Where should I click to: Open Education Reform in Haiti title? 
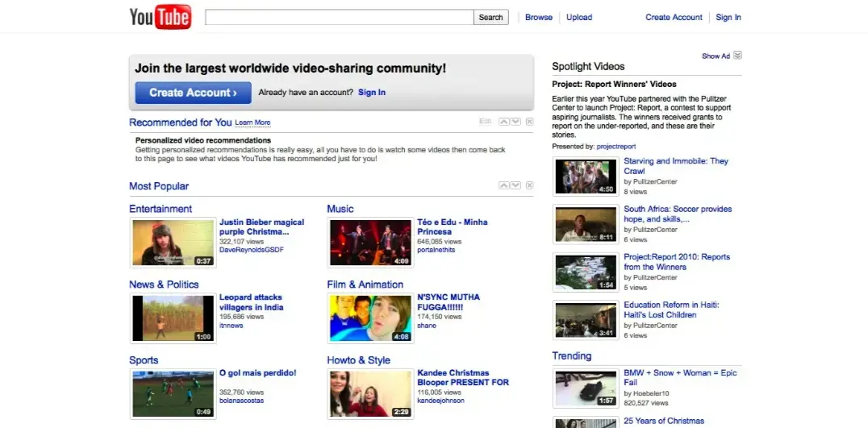tap(671, 310)
